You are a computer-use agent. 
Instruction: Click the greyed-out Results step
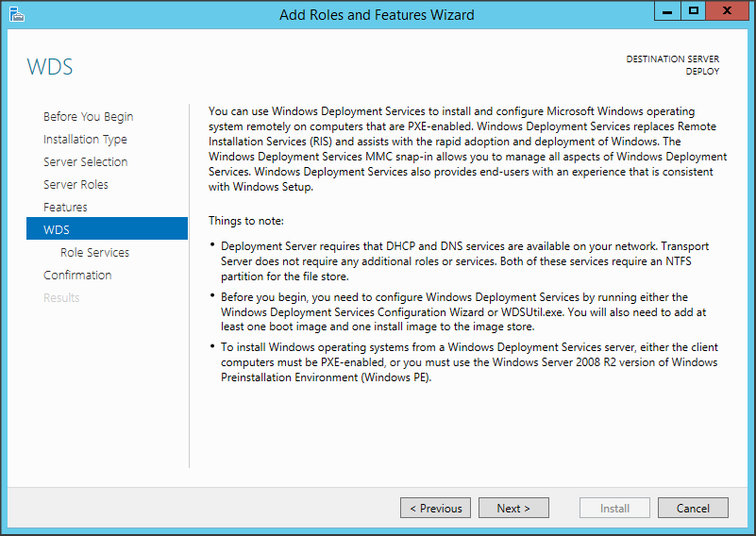61,298
